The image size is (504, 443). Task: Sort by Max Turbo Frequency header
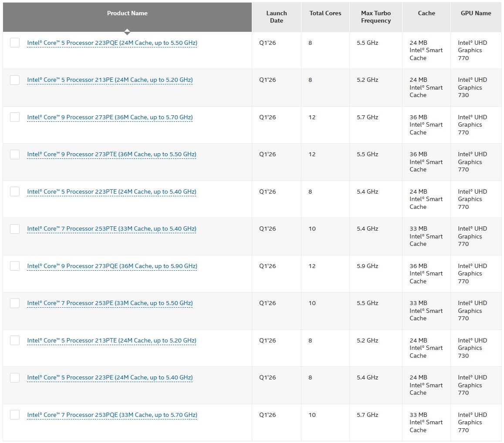click(375, 17)
